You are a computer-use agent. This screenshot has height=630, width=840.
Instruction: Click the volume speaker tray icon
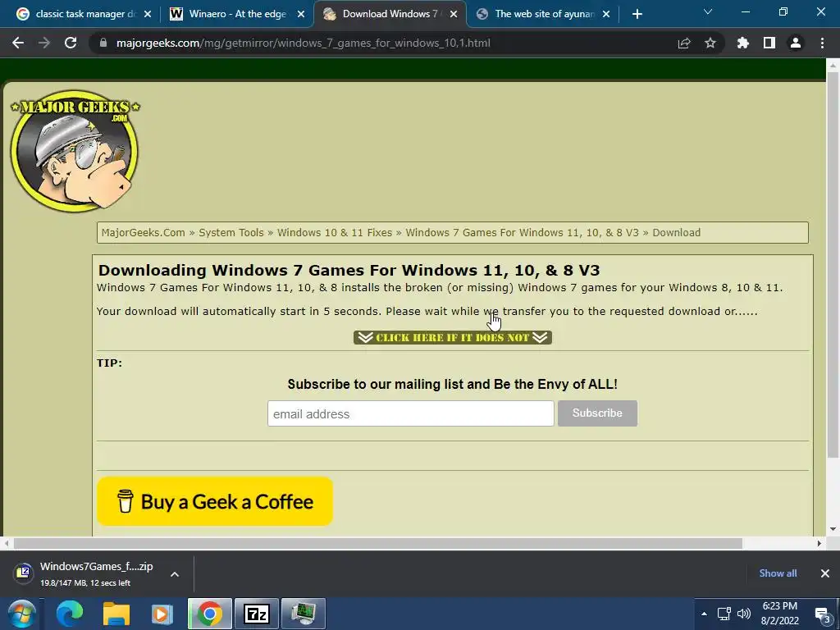[743, 614]
